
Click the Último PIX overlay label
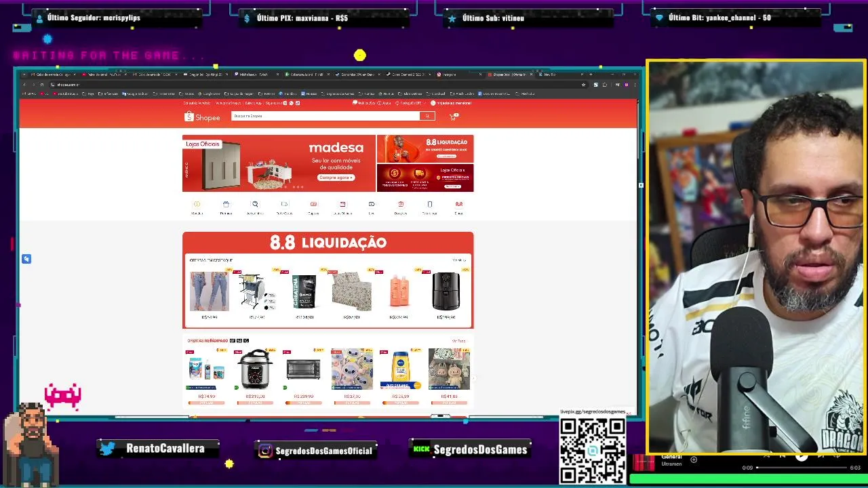[x=302, y=18]
